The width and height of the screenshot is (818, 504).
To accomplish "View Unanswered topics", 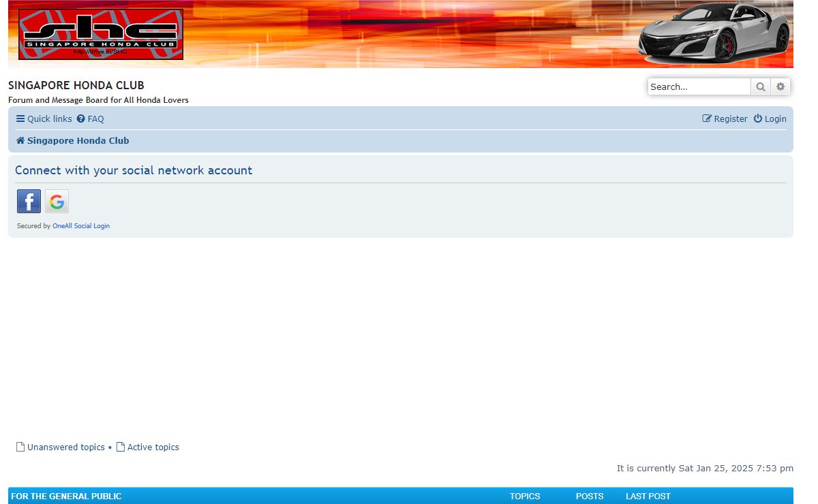I will (x=61, y=447).
